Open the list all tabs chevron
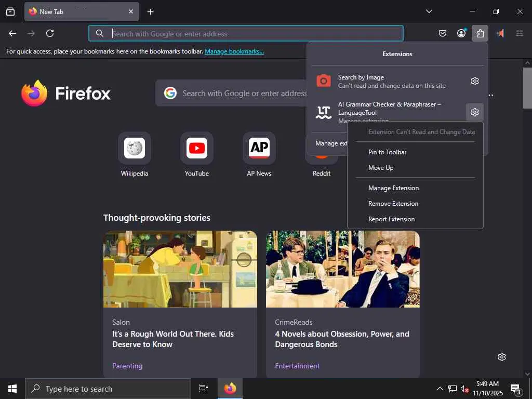Screen dimensions: 532x399 click(x=429, y=11)
